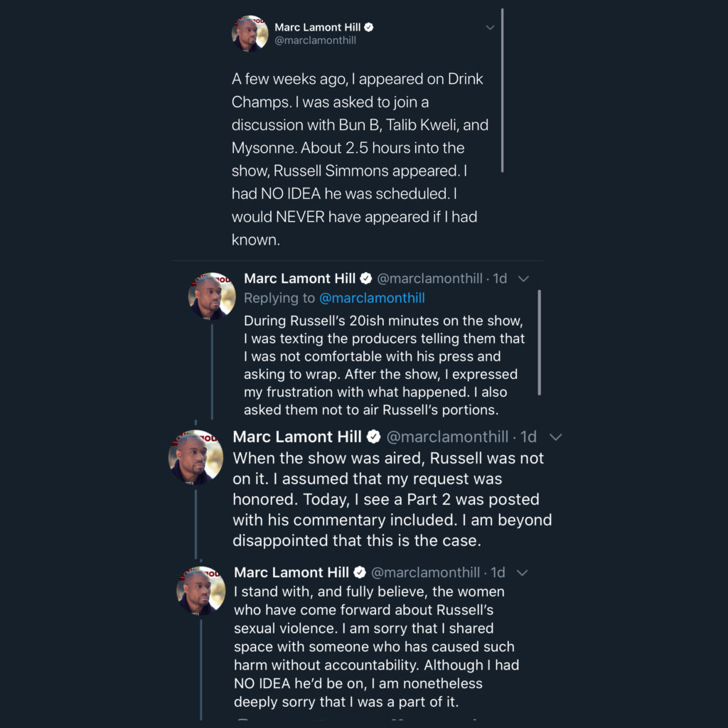Open the chevron menu on the top Drink Champs tweet
The height and width of the screenshot is (728, 728).
pyautogui.click(x=490, y=28)
